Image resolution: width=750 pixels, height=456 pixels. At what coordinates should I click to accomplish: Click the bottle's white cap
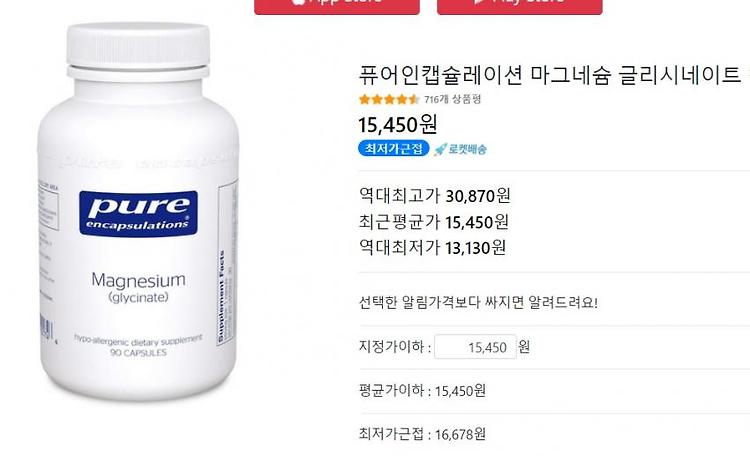click(138, 51)
